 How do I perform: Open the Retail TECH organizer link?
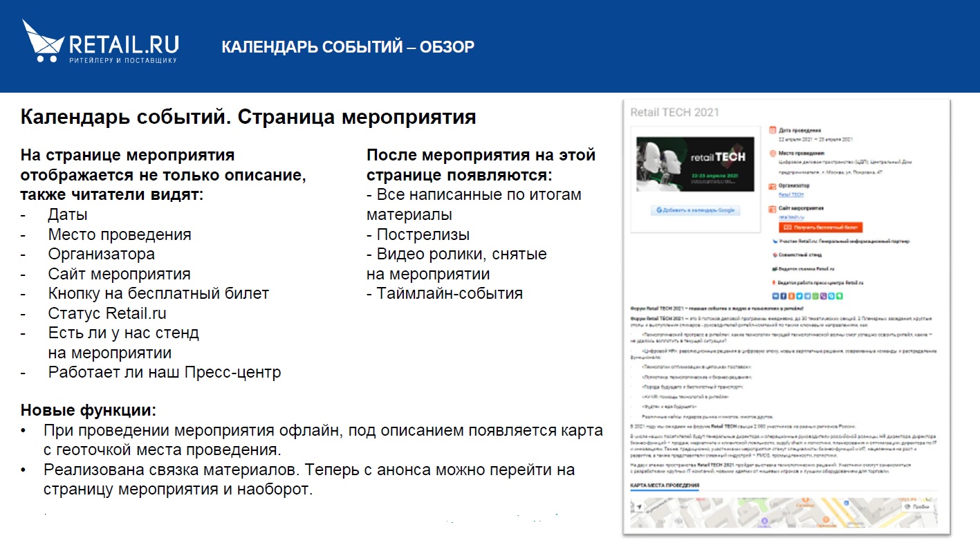click(x=791, y=195)
